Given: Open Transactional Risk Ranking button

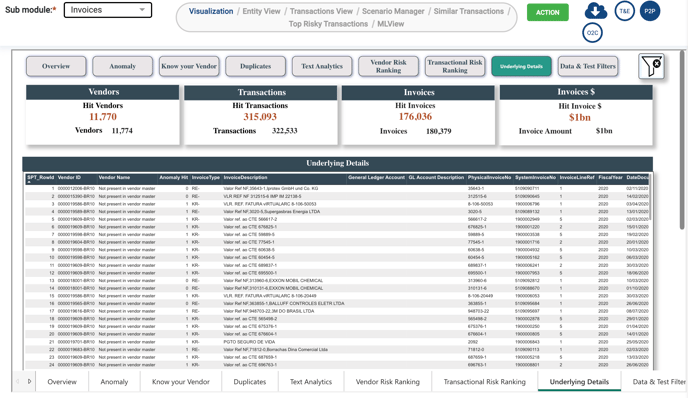Looking at the screenshot, I should click(455, 66).
